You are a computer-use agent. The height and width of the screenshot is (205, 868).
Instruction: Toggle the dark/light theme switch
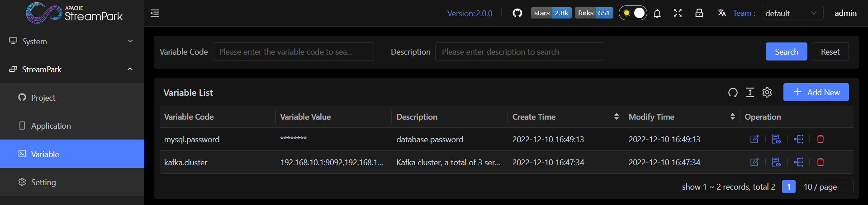click(x=633, y=13)
